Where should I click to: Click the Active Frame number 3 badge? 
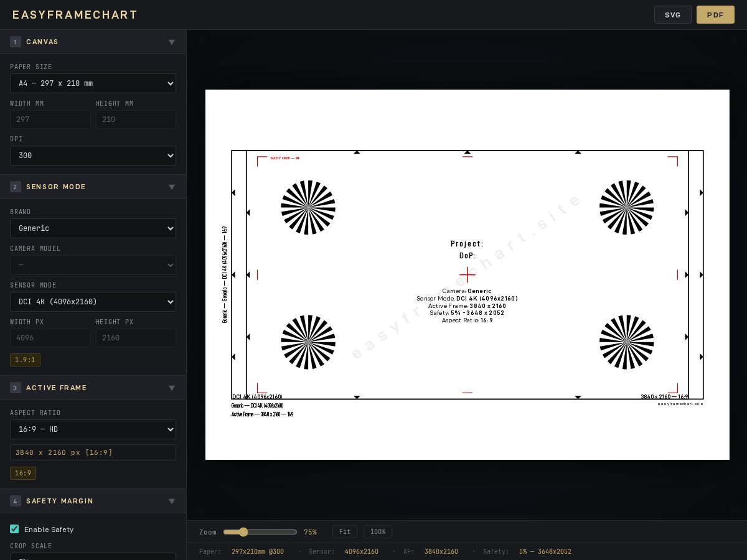16,388
